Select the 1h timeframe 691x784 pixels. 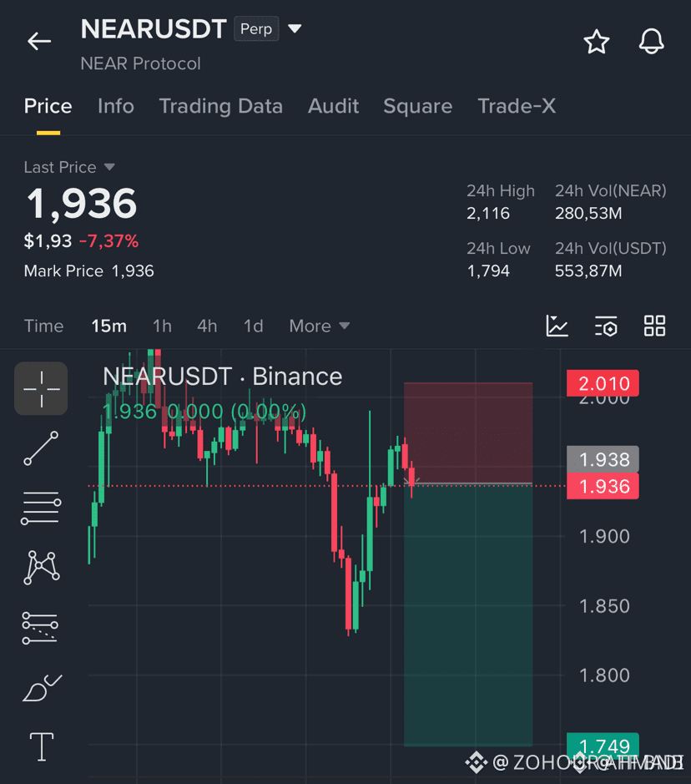pyautogui.click(x=162, y=326)
